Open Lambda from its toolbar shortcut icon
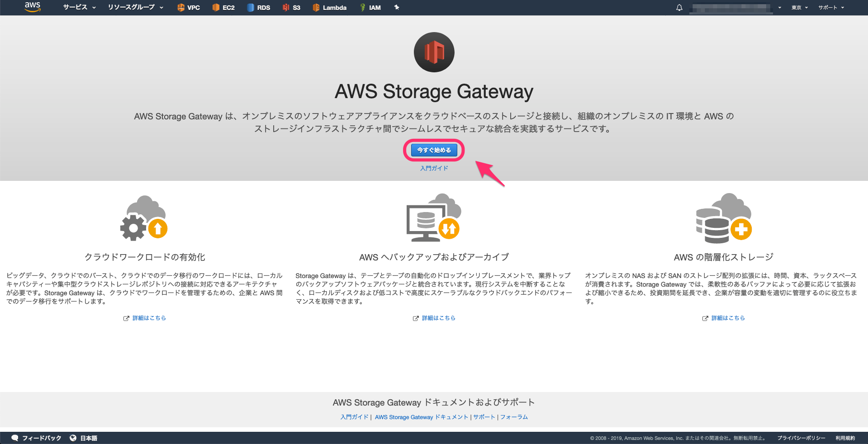Viewport: 868px width, 444px height. coord(317,7)
